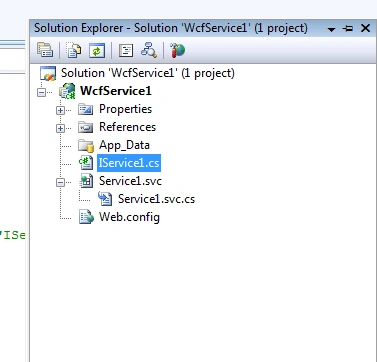Click the References folder icon
The width and height of the screenshot is (377, 362).
coord(86,127)
